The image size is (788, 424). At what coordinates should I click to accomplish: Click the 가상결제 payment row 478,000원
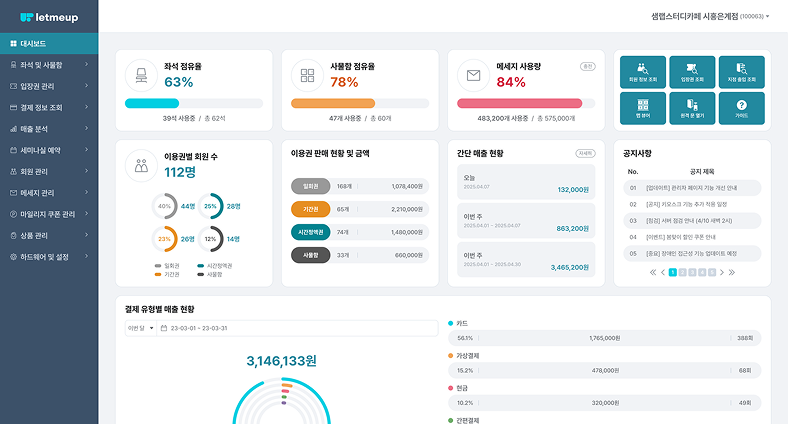[605, 370]
